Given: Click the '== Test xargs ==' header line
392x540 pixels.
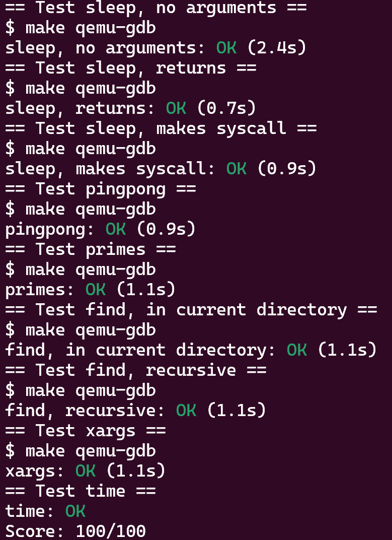Looking at the screenshot, I should coord(86,431).
